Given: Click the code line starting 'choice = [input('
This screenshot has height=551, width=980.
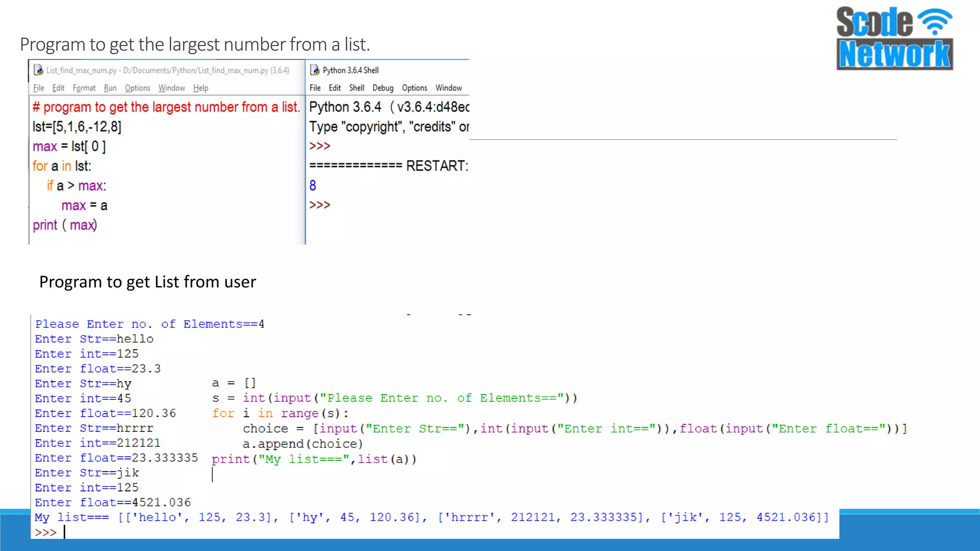Looking at the screenshot, I should (x=575, y=429).
